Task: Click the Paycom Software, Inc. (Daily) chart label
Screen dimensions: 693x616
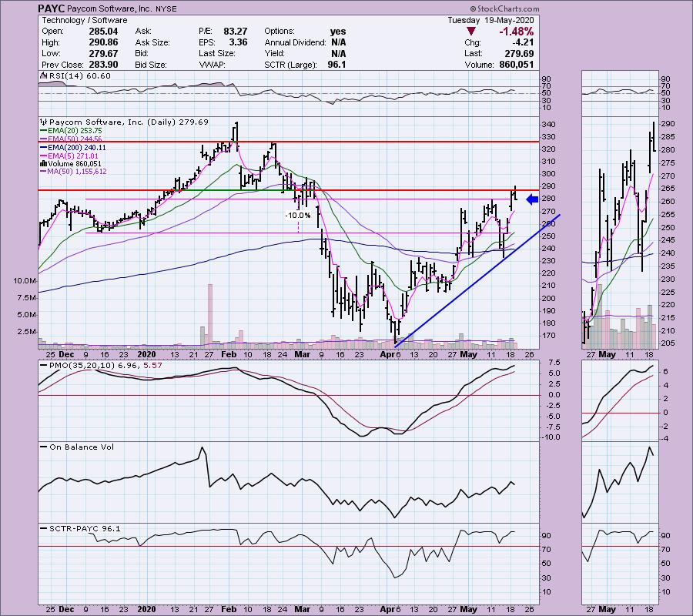Action: (129, 122)
